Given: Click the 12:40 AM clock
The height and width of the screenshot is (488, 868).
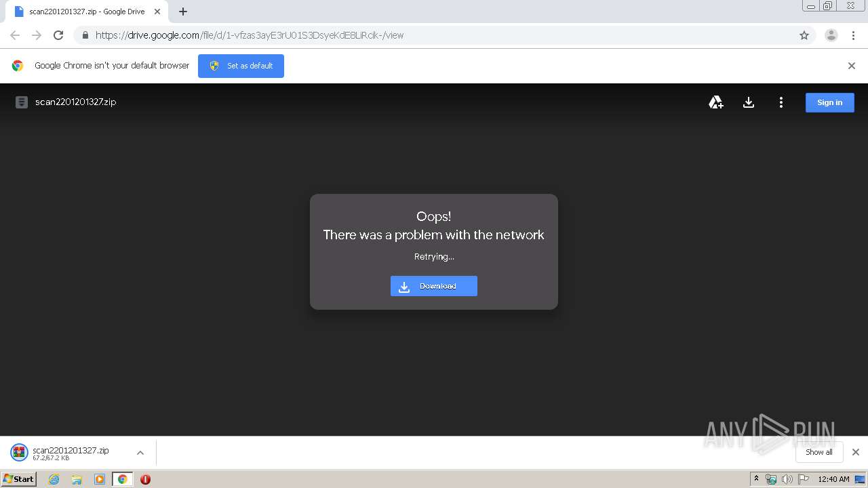Looking at the screenshot, I should 833,479.
